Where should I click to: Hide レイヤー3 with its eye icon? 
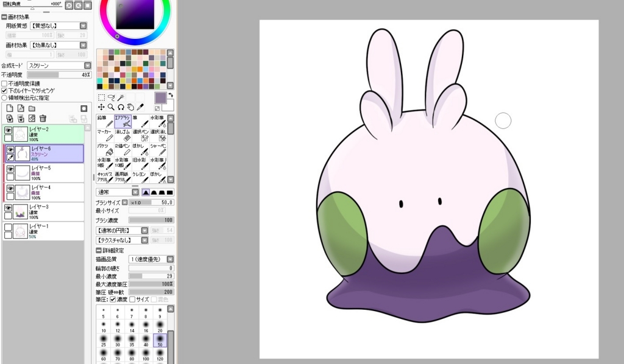coord(8,208)
